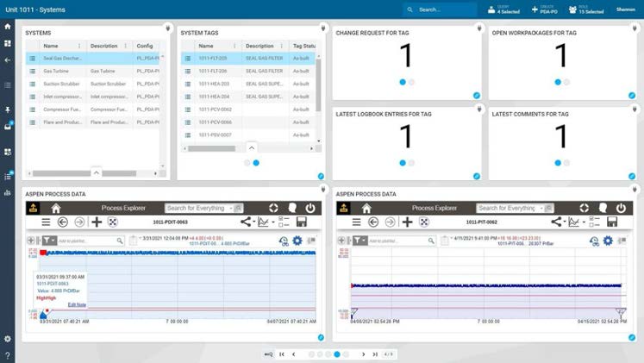
Task: Open the help question mark icon
Action: point(8,355)
